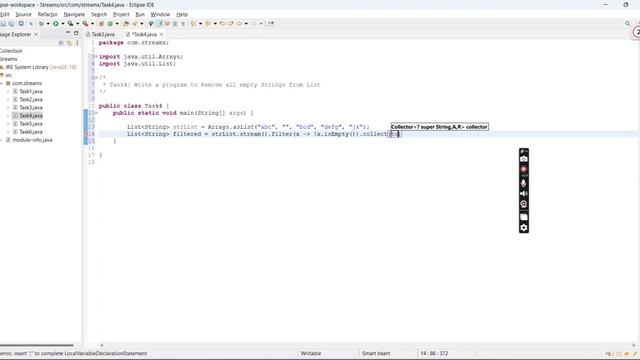The height and width of the screenshot is (360, 640).
Task: Toggle the speaker audio on recorder toolbar
Action: click(524, 193)
